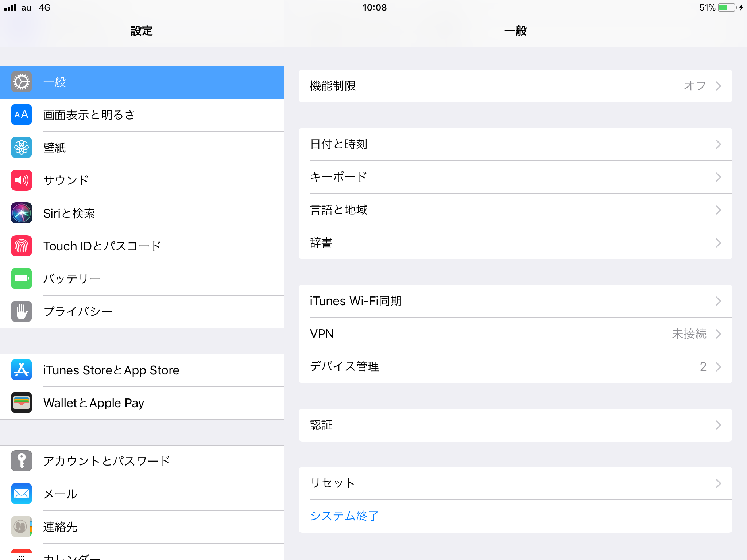The width and height of the screenshot is (747, 560).
Task: Tap the 10:08 clock in status bar
Action: tap(375, 8)
